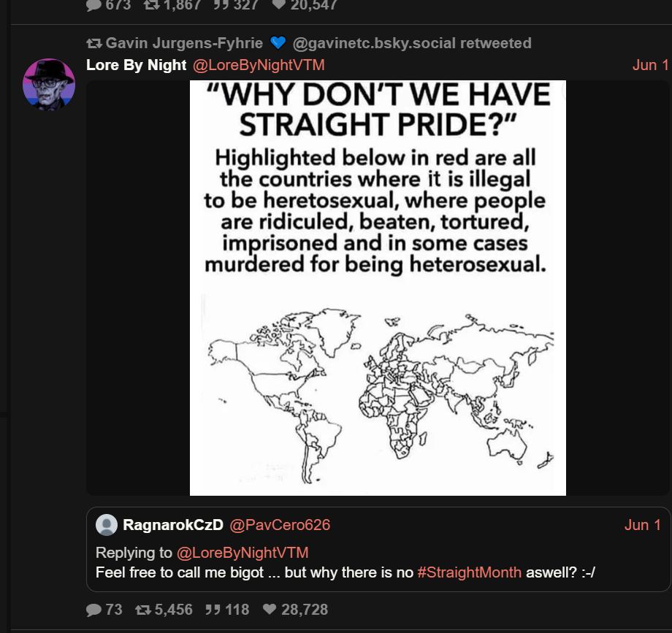Image resolution: width=672 pixels, height=633 pixels.
Task: Open the Straight Pride map image
Action: pyautogui.click(x=378, y=288)
